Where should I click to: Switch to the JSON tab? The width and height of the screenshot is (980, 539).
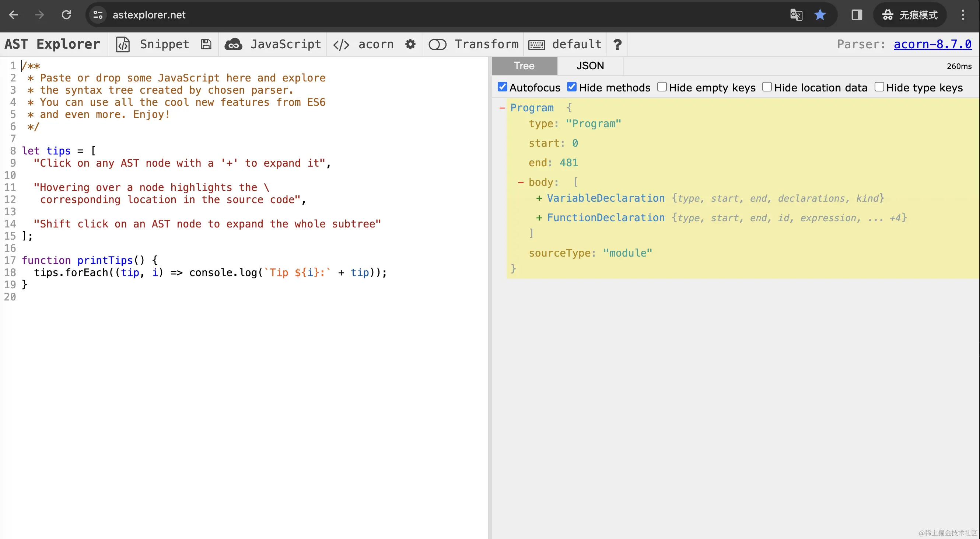click(x=590, y=66)
